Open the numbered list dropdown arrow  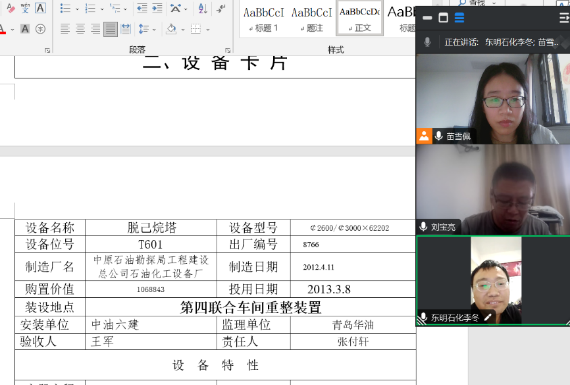(102, 9)
